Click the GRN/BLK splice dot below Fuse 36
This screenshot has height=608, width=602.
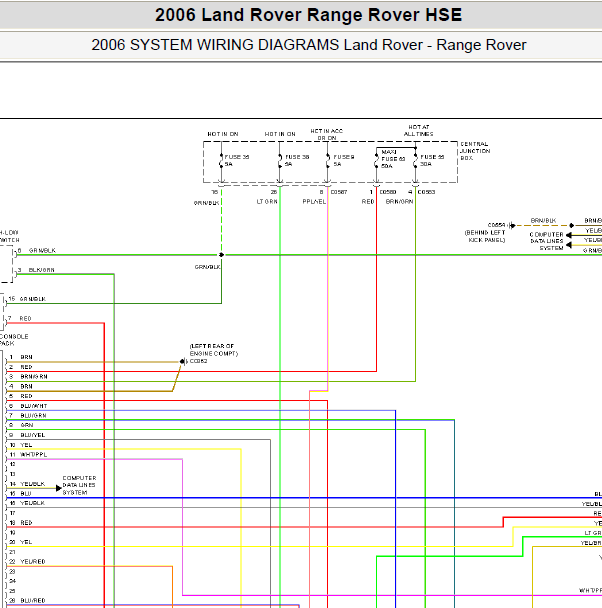221,255
